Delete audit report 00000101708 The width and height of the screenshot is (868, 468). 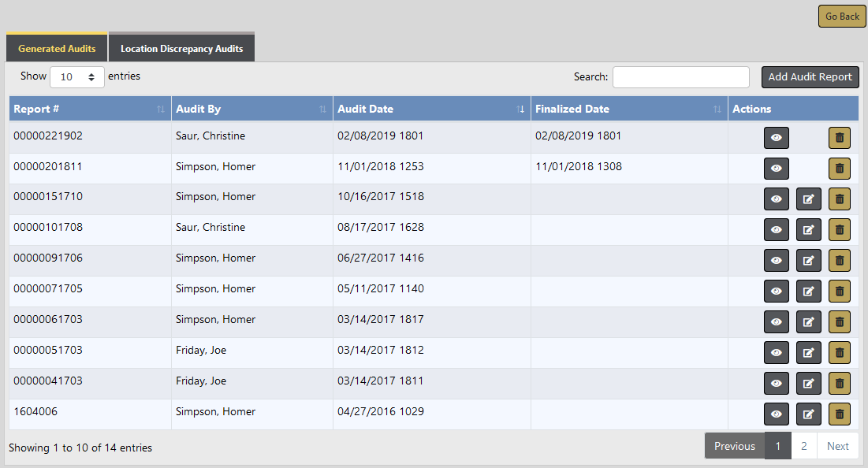click(x=839, y=230)
